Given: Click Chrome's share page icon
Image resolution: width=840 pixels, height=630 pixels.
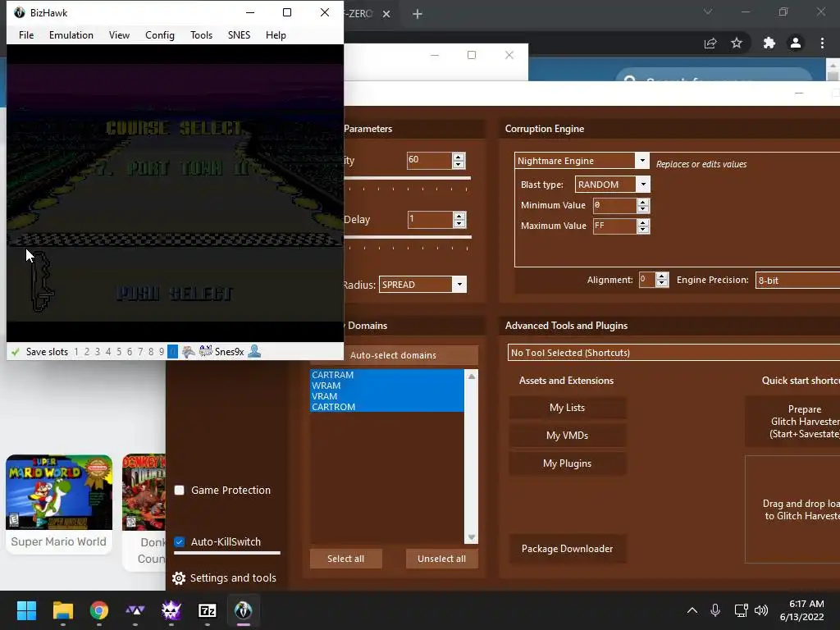Looking at the screenshot, I should click(710, 43).
